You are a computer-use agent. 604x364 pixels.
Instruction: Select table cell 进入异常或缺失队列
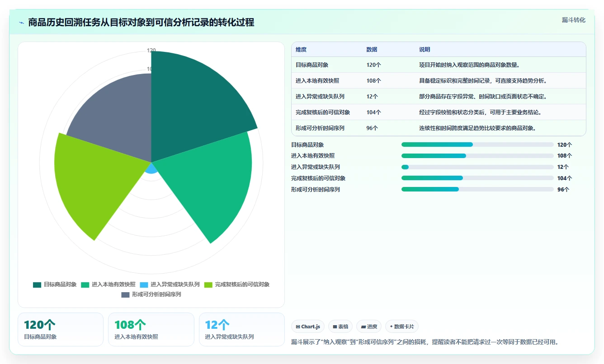click(320, 97)
